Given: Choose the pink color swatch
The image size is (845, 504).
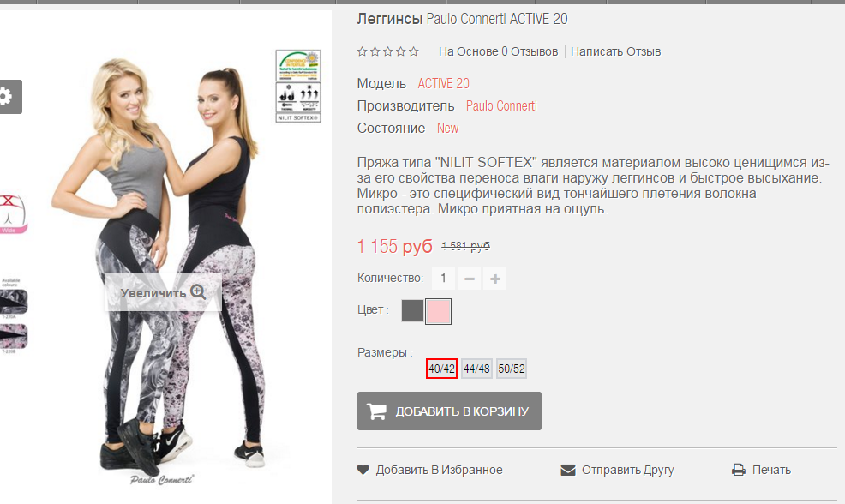Looking at the screenshot, I should 438,311.
